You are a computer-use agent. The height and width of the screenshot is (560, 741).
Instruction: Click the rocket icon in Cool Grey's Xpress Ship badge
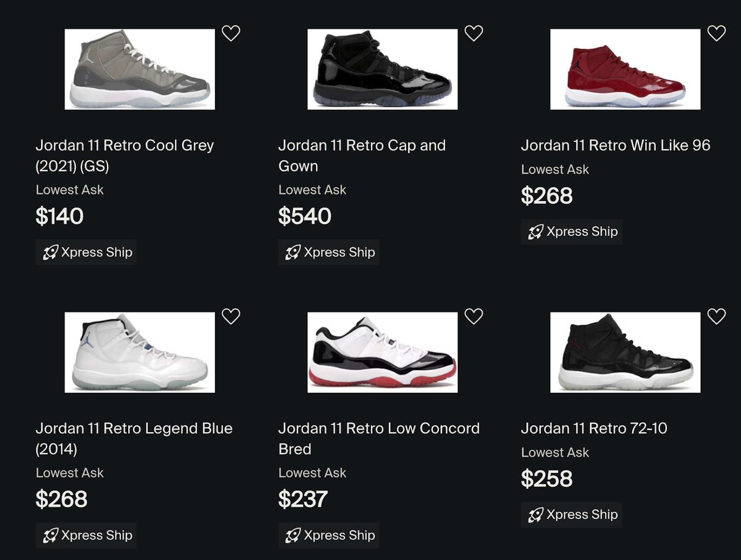[51, 252]
